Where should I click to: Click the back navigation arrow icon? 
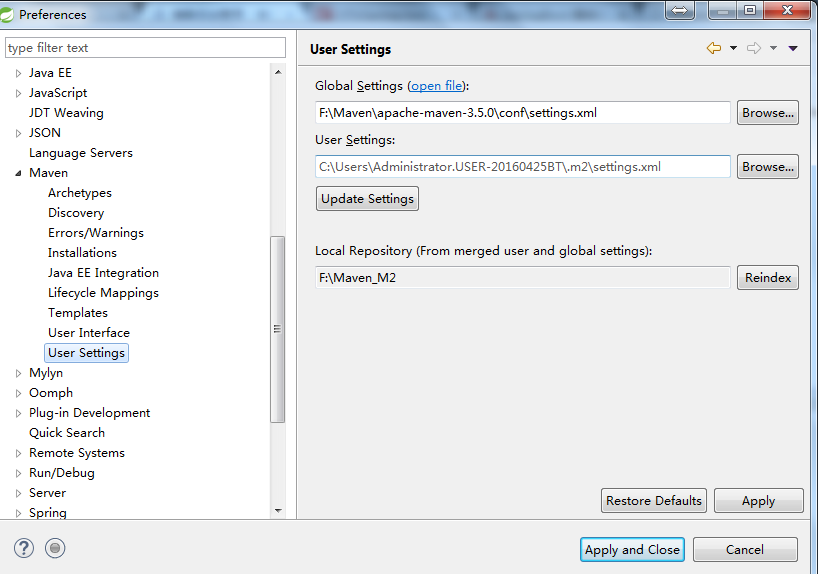(x=714, y=48)
